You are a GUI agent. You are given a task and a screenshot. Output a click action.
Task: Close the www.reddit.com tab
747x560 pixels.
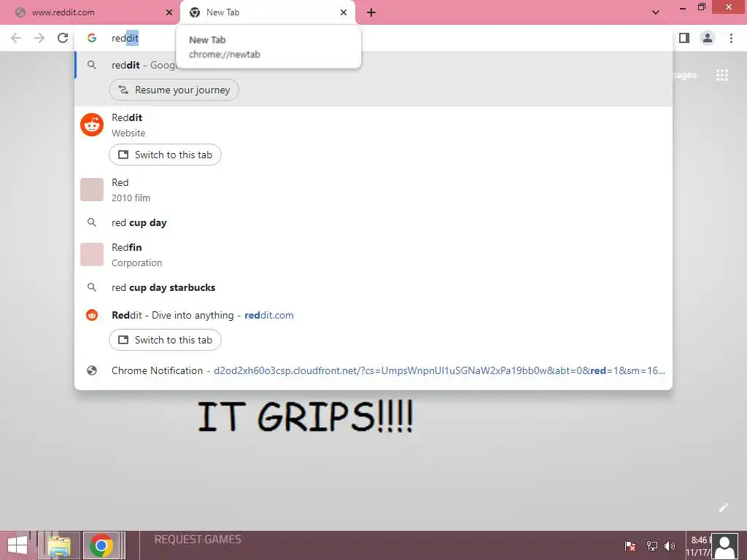coord(169,12)
